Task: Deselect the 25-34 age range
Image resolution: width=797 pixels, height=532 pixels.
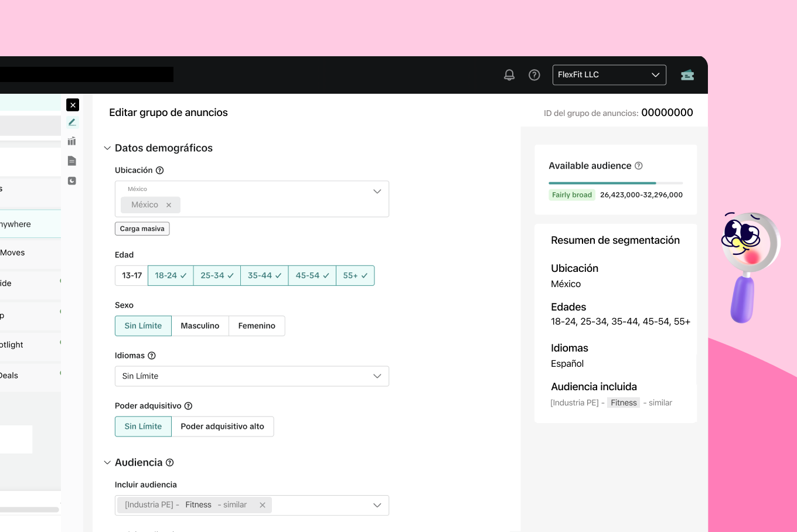Action: pyautogui.click(x=217, y=275)
